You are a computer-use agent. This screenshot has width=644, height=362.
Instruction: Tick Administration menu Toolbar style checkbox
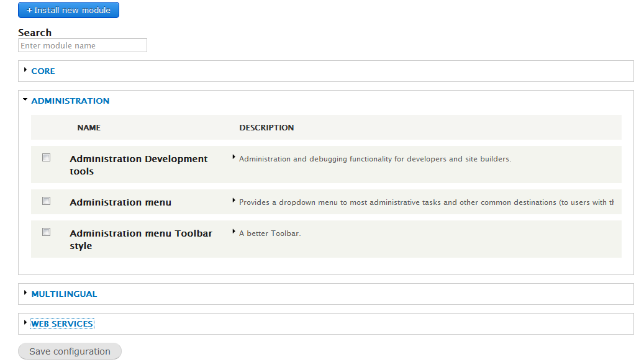point(46,232)
